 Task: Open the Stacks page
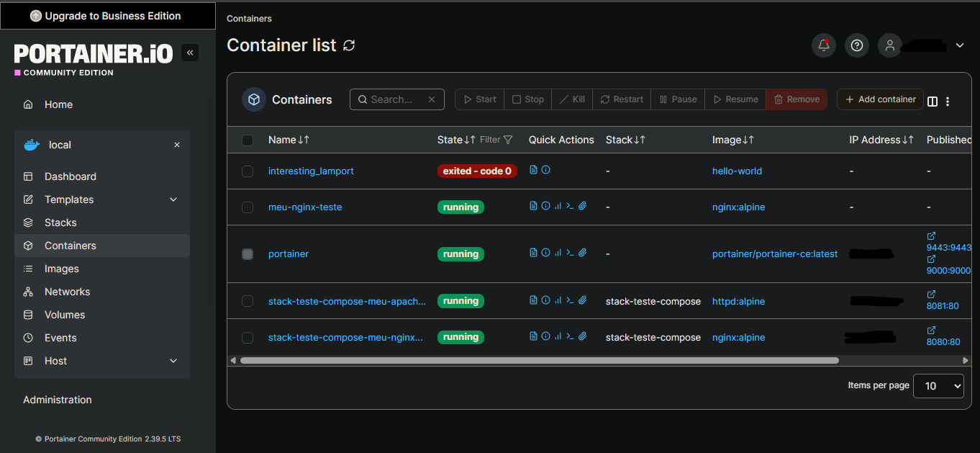point(101,223)
